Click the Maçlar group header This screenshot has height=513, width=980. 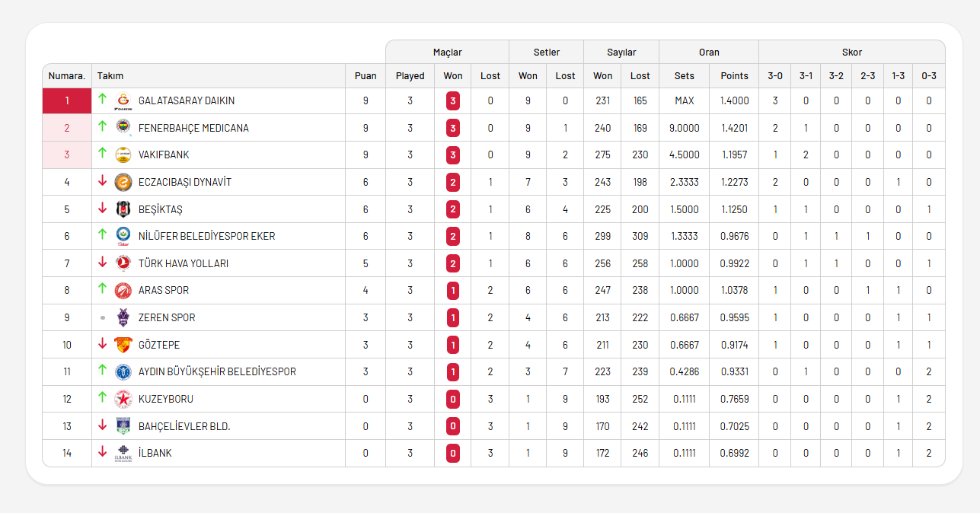click(x=447, y=53)
